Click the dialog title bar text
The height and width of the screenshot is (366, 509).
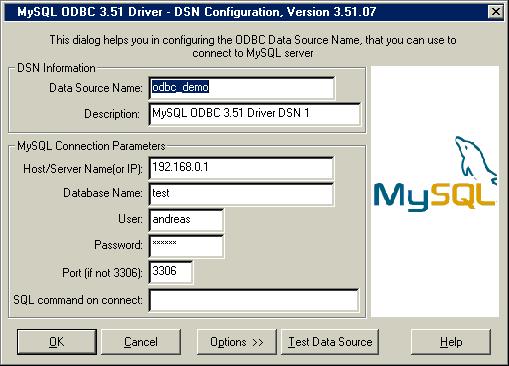[x=196, y=12]
